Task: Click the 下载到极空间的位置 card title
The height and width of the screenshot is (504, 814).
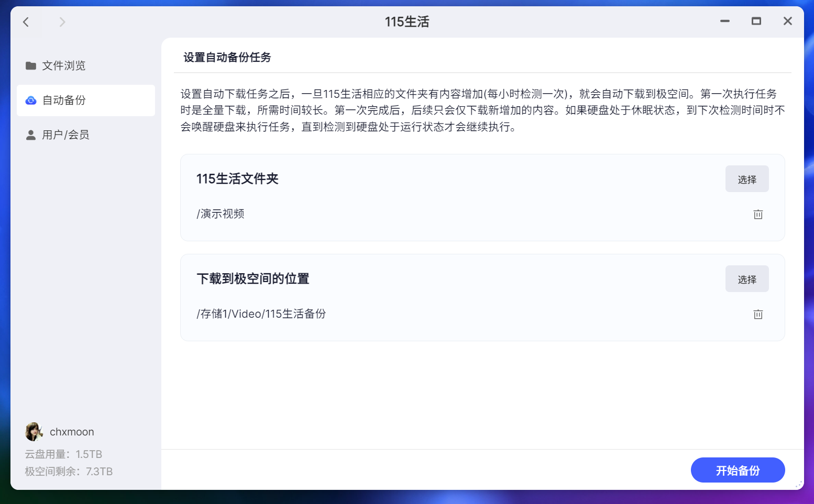Action: [x=253, y=278]
